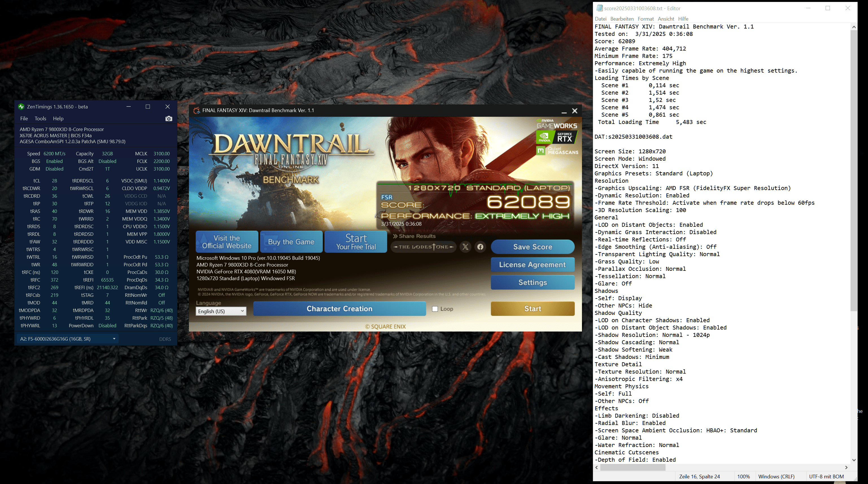This screenshot has width=868, height=484.
Task: Open benchmark Settings
Action: point(532,282)
